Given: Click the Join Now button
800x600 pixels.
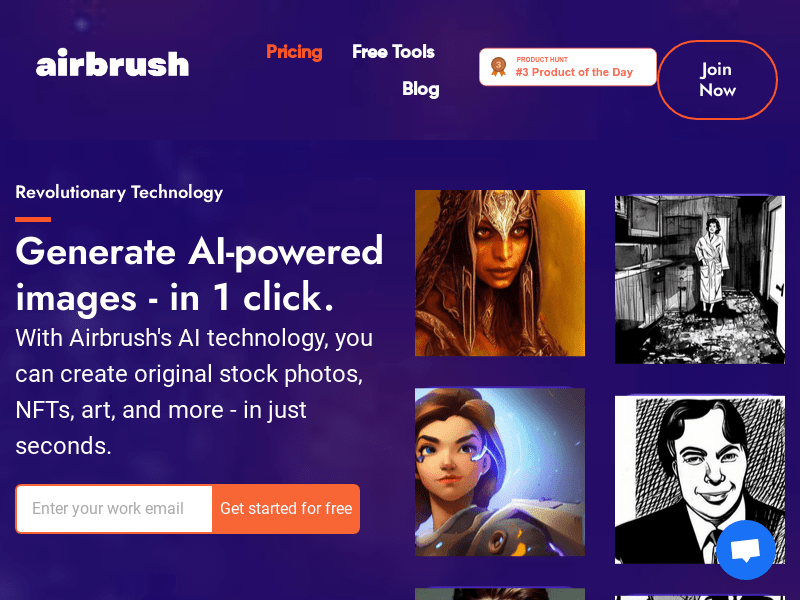Looking at the screenshot, I should click(x=717, y=80).
